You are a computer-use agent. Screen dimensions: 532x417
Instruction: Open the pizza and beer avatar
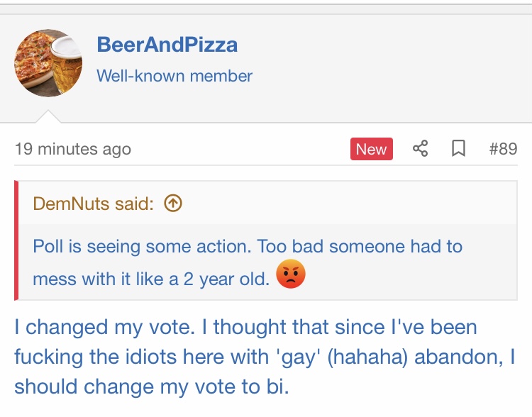48,63
